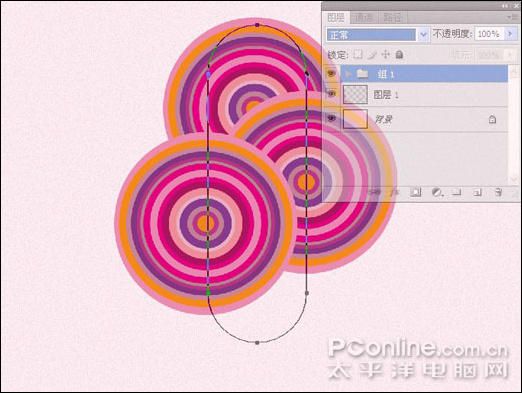
Task: Hide 背景 layer visibility eye
Action: click(x=331, y=118)
